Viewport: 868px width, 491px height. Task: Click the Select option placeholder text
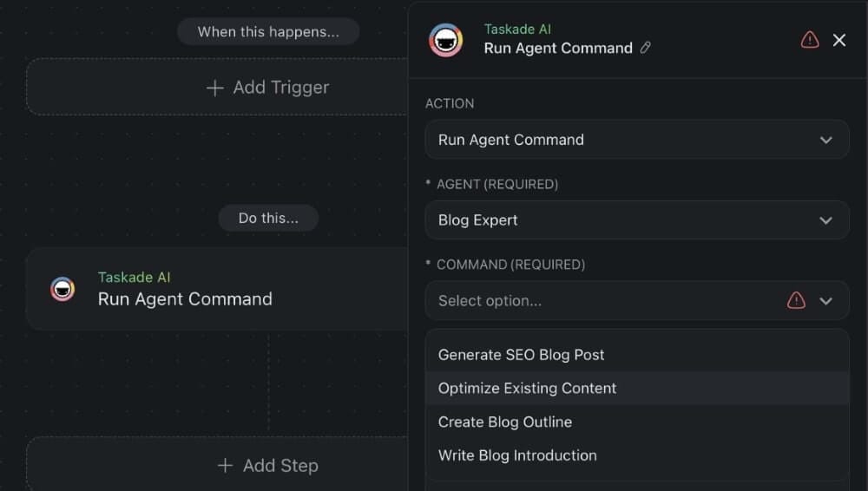[490, 301]
